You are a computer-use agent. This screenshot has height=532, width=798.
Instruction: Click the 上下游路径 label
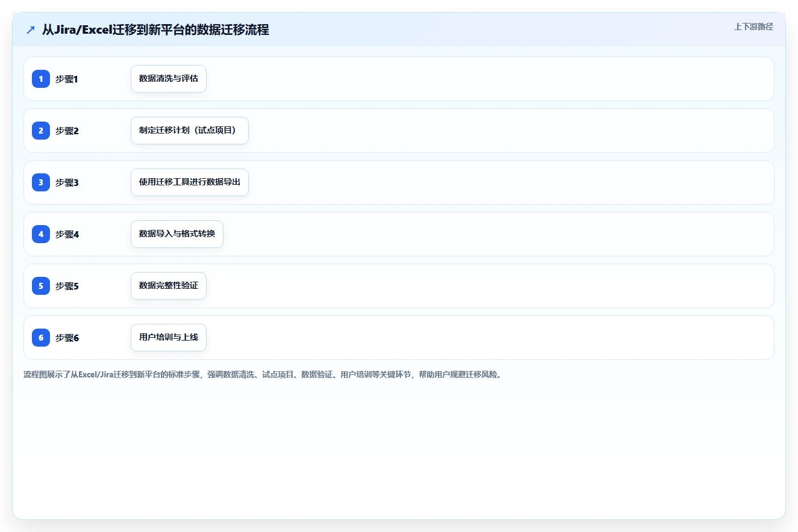pos(753,27)
